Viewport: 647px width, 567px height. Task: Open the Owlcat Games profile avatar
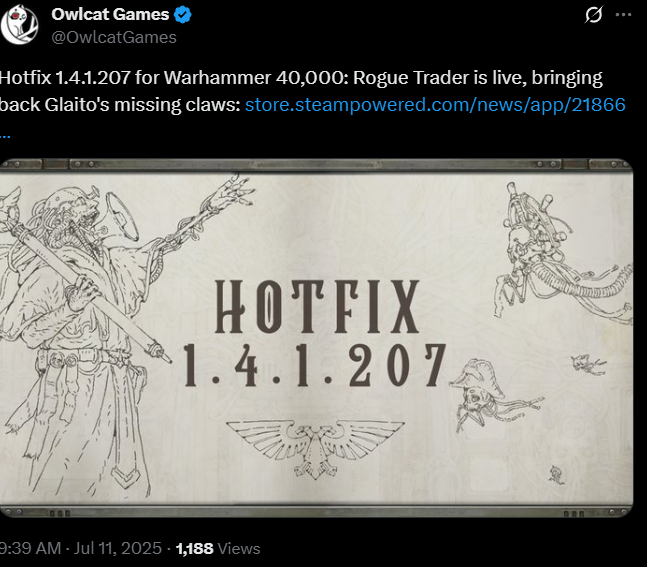pyautogui.click(x=19, y=25)
